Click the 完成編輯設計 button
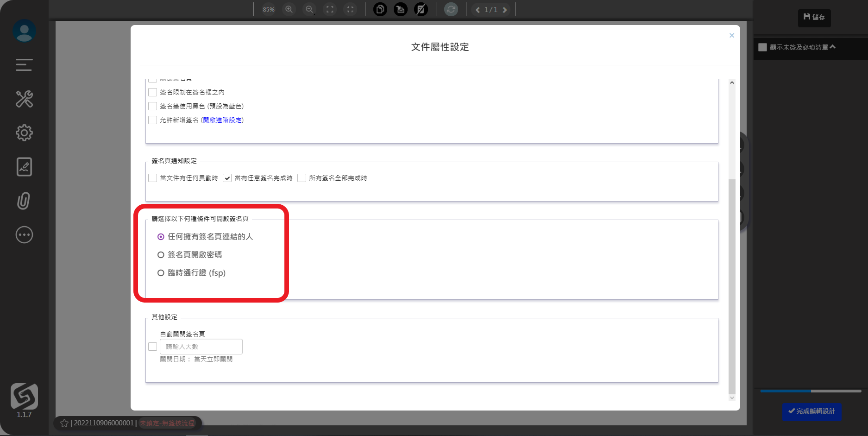 [x=812, y=411]
